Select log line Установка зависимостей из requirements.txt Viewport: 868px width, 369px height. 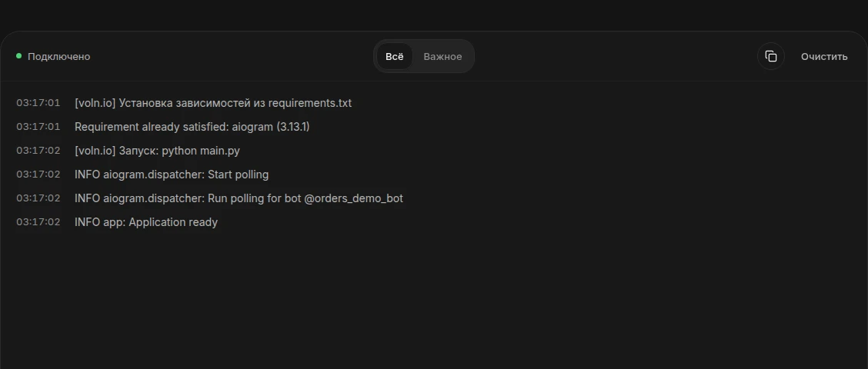(213, 103)
